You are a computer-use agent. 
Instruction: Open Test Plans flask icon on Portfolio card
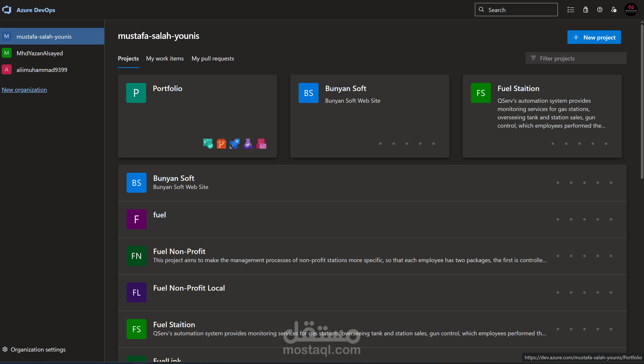pos(248,144)
